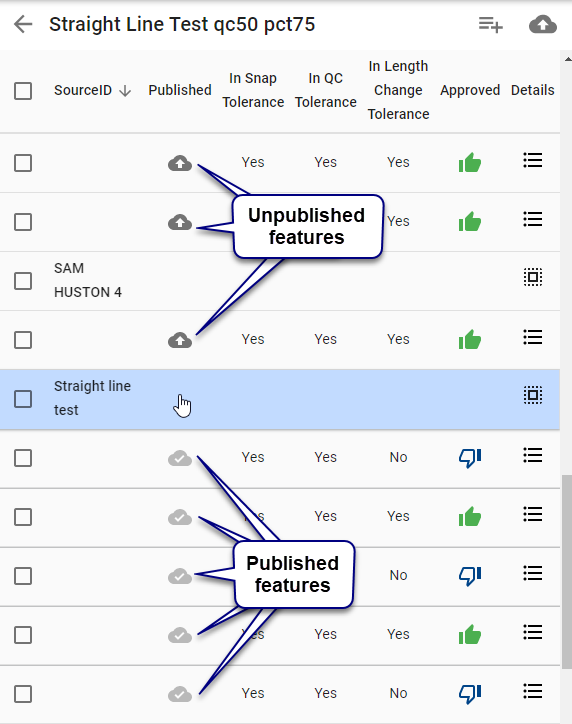This screenshot has height=724, width=572.
Task: Select the SAM HUSTON 4 source name
Action: pyautogui.click(x=88, y=280)
